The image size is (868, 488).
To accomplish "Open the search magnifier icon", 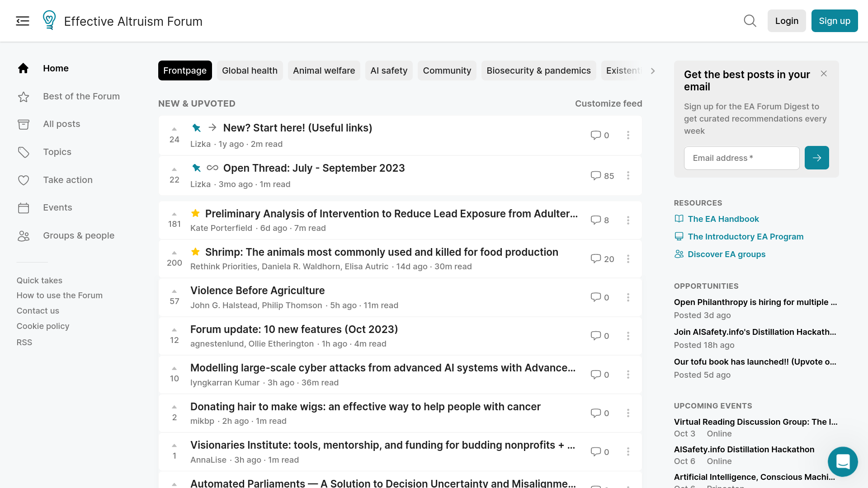I will 750,21.
